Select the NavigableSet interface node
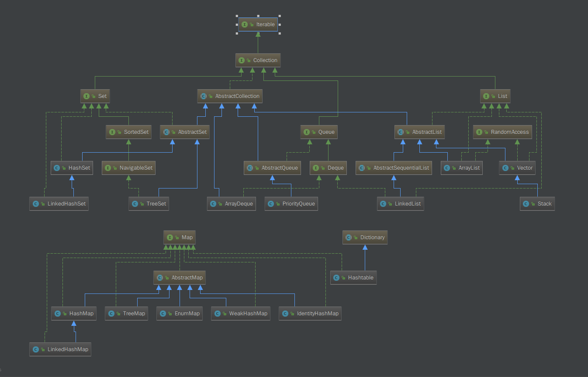Viewport: 588px width, 377px height. coord(128,168)
